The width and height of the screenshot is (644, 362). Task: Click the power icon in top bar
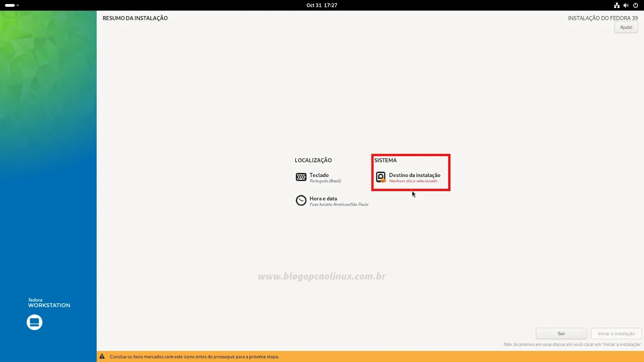click(x=636, y=5)
